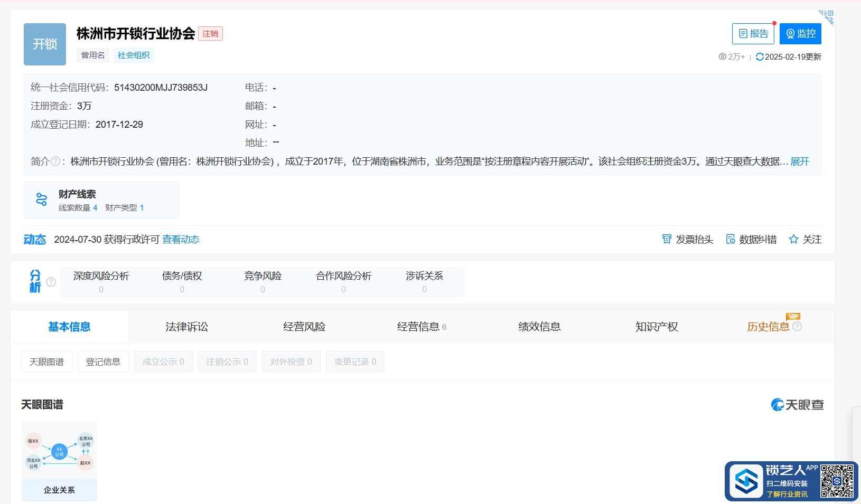Click the 分析 question-mark icon

click(51, 282)
